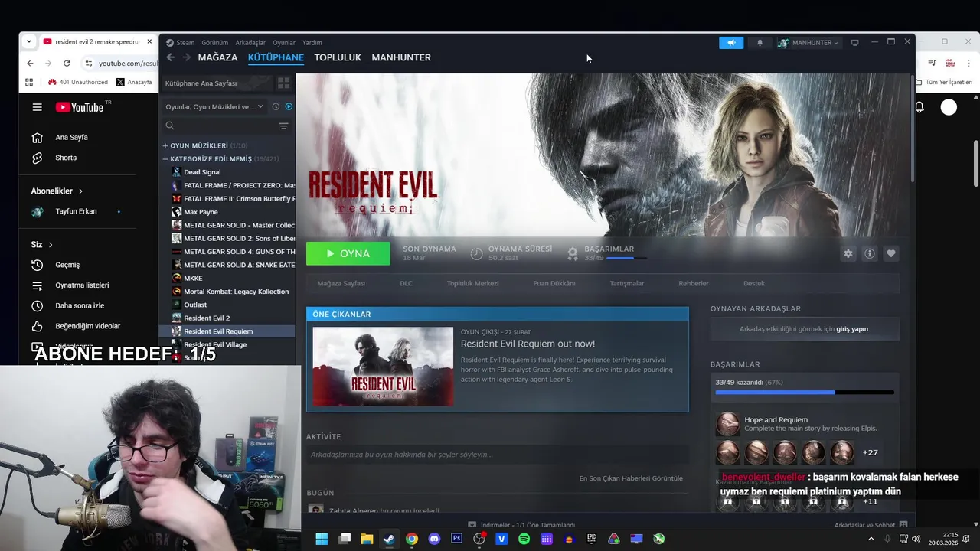
Task: Switch to Chrome from the taskbar
Action: coord(412,539)
